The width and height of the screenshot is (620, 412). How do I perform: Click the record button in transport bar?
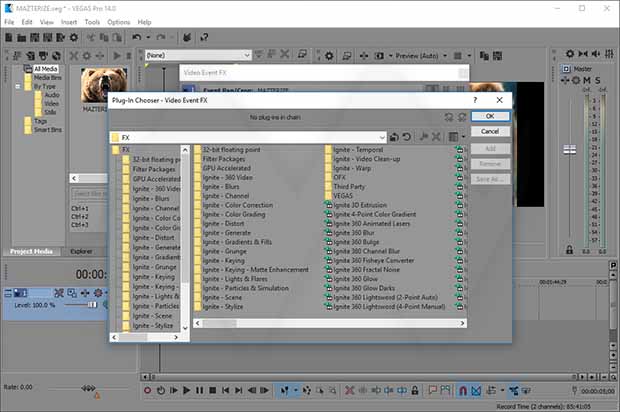[x=147, y=390]
